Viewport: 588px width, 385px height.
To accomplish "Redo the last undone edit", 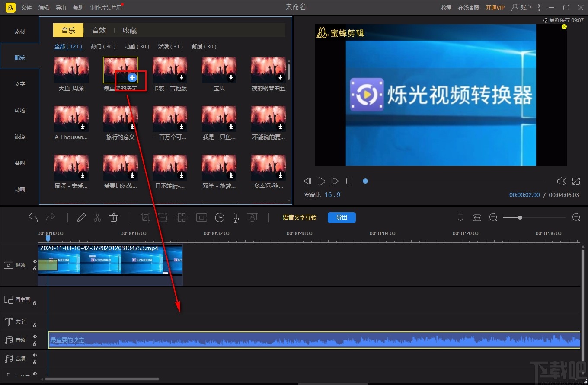I will pyautogui.click(x=51, y=217).
